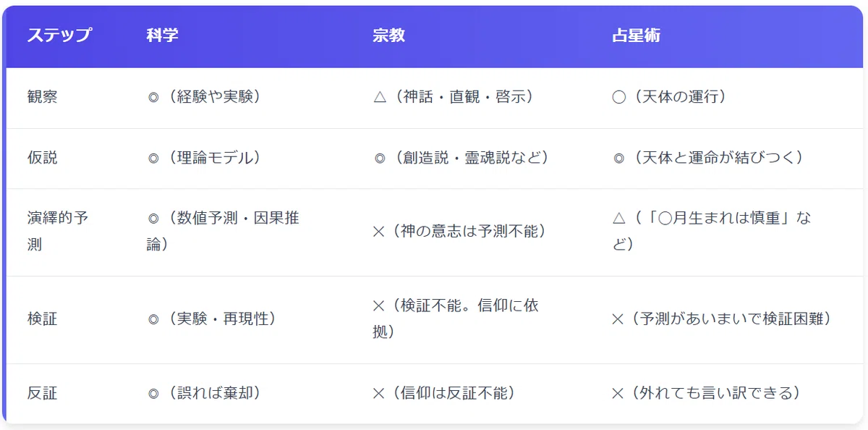868x430 pixels.
Task: Select the 観察 row label
Action: click(42, 97)
